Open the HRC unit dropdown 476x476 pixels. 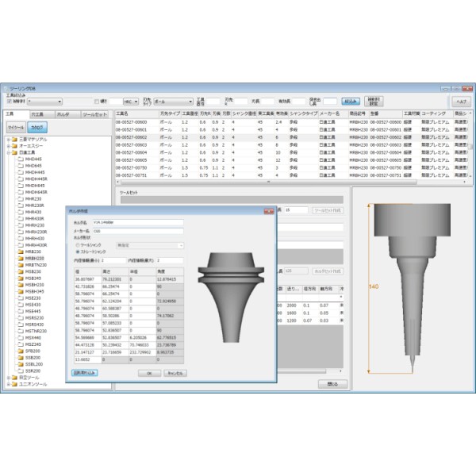coord(131,102)
